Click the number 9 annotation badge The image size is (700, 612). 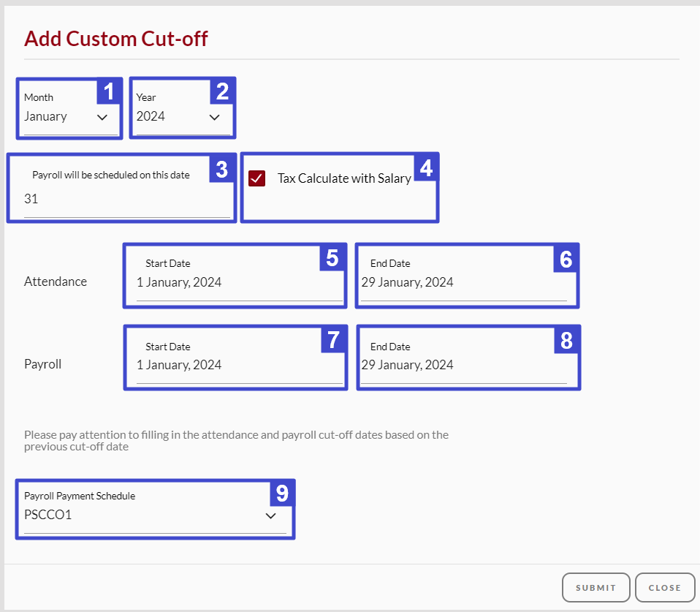point(282,493)
